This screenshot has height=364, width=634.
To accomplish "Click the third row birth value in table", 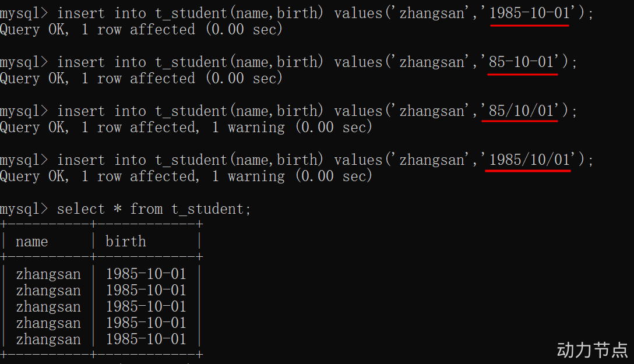I will pos(146,306).
